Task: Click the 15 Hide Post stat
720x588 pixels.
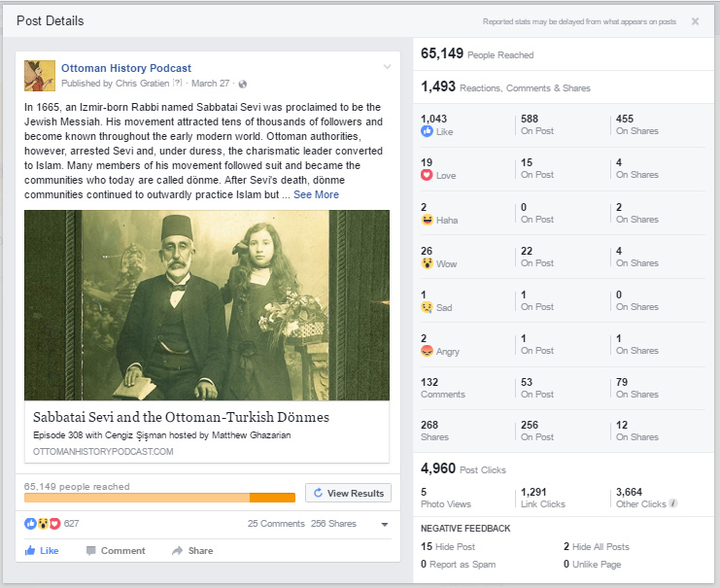Action: pyautogui.click(x=448, y=546)
